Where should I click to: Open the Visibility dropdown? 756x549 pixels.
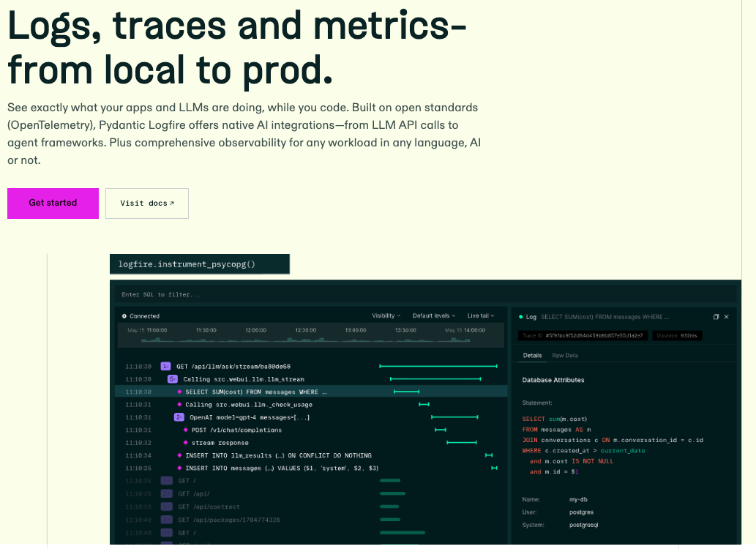click(x=386, y=316)
